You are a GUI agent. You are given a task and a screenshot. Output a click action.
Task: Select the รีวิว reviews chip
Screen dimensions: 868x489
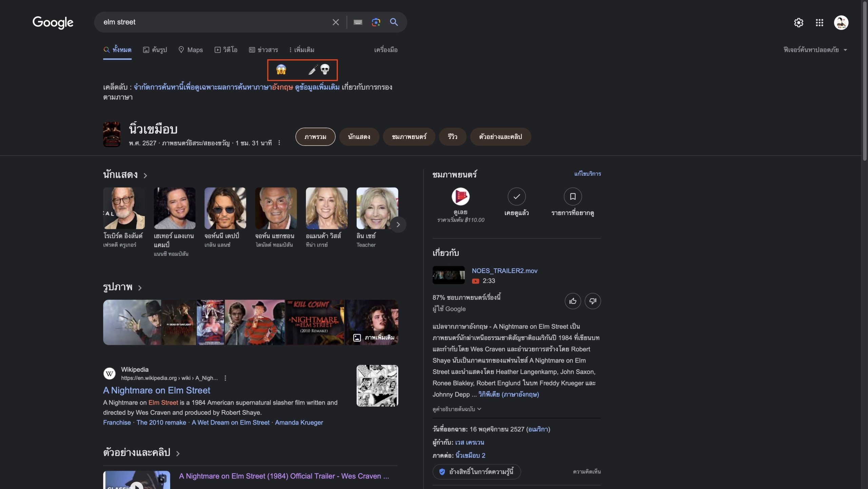click(452, 137)
